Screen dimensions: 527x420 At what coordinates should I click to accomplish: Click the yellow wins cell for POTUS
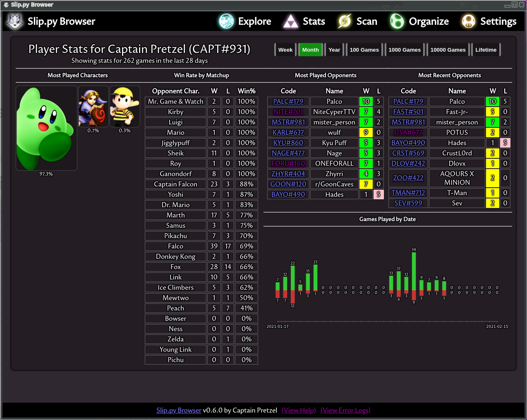pyautogui.click(x=492, y=132)
